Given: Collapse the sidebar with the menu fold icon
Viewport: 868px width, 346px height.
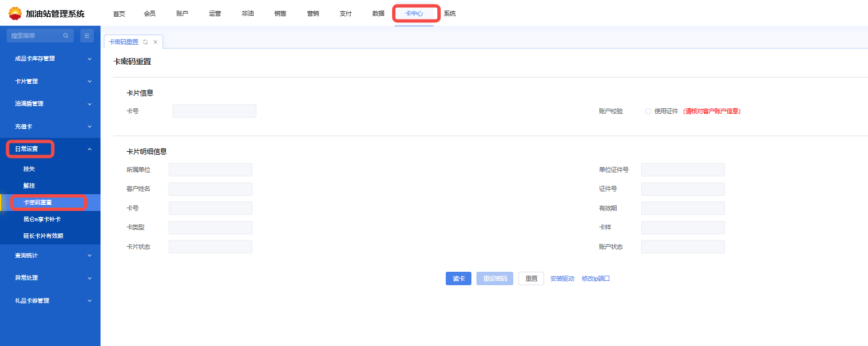Looking at the screenshot, I should pos(87,36).
